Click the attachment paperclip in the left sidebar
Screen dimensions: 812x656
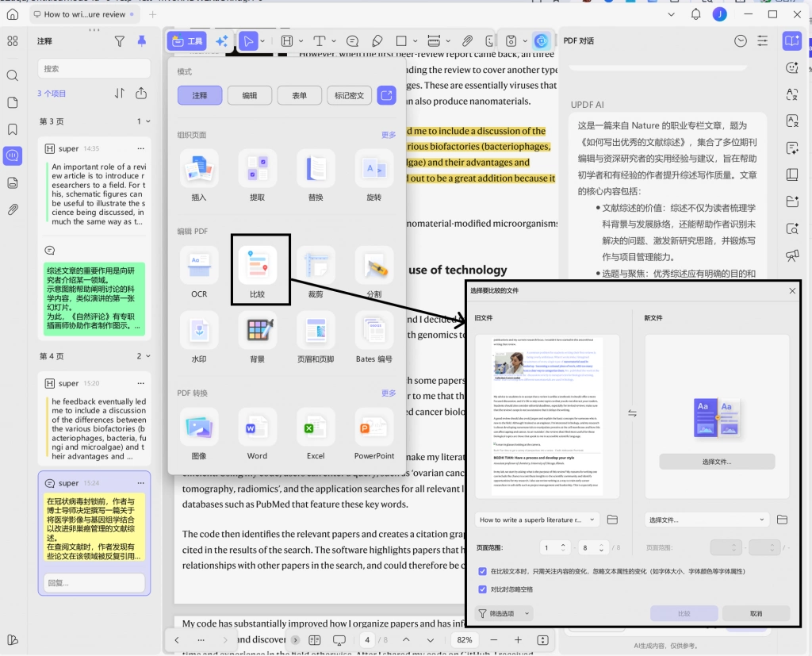coord(13,209)
